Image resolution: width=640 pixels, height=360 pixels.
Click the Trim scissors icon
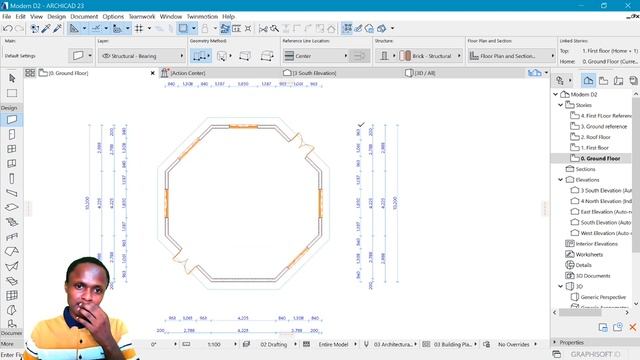pyautogui.click(x=263, y=29)
